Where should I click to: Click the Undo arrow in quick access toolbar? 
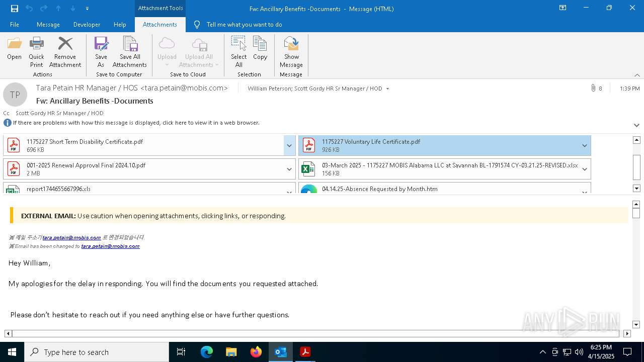29,9
